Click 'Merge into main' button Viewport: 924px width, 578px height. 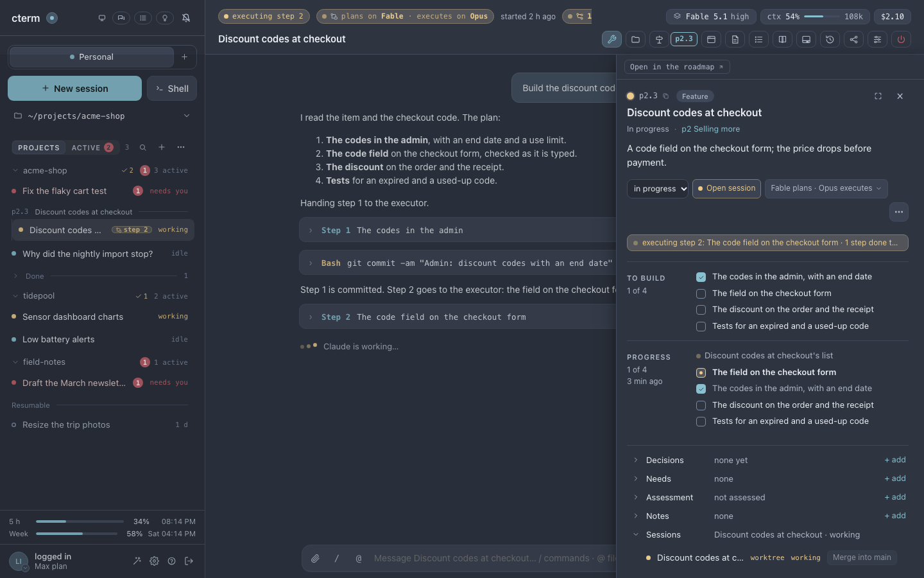pyautogui.click(x=862, y=557)
